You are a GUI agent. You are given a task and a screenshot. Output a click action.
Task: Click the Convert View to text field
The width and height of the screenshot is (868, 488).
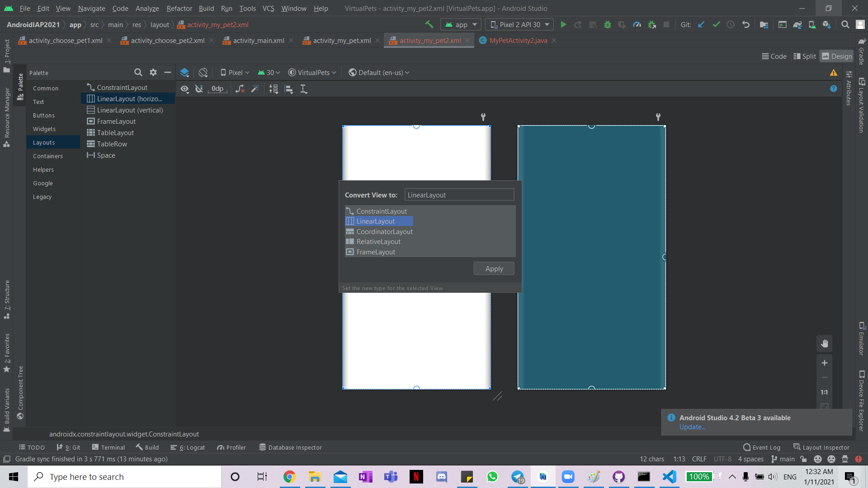[x=459, y=195]
